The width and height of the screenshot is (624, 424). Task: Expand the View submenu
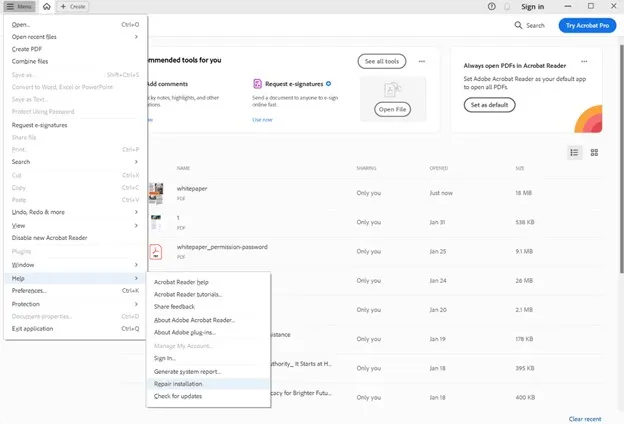(75, 225)
